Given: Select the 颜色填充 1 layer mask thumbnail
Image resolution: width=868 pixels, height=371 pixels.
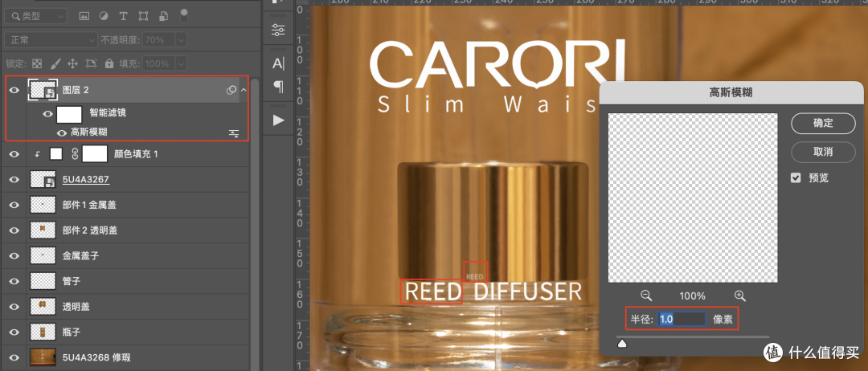Looking at the screenshot, I should [95, 154].
